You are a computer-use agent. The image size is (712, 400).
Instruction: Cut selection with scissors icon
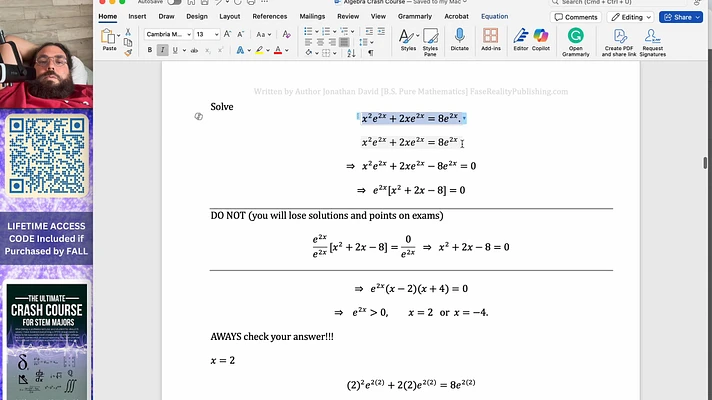(128, 32)
